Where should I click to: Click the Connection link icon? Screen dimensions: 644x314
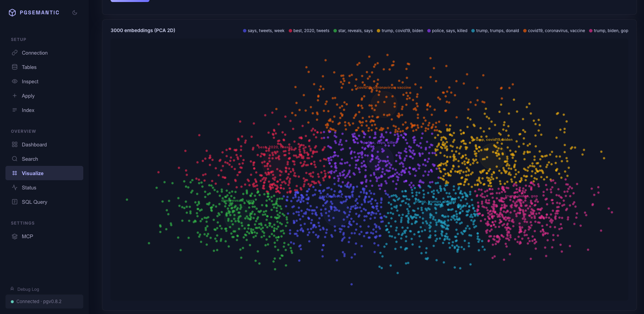[x=15, y=53]
